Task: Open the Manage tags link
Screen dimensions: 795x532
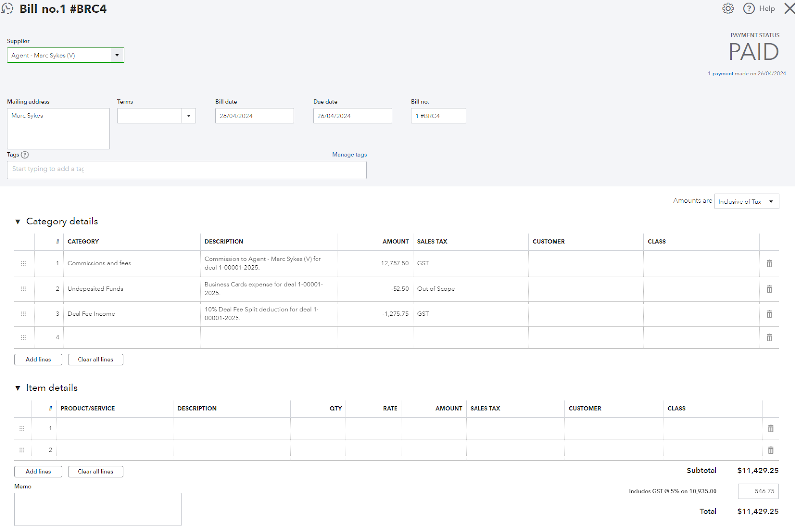Action: 349,155
